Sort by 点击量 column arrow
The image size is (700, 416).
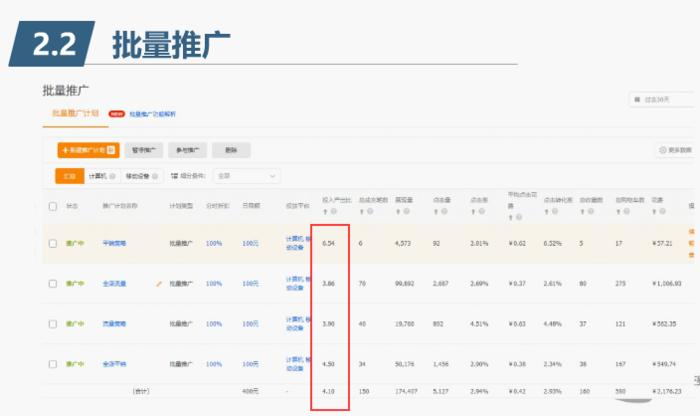436,212
